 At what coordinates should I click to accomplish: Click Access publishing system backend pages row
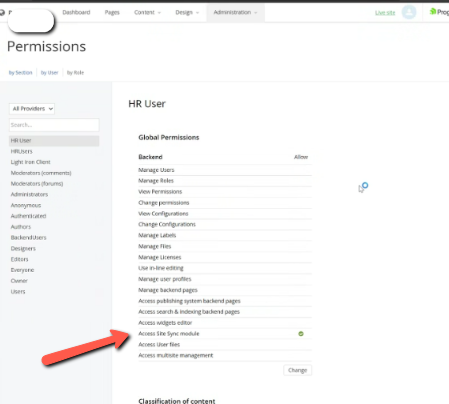(225, 301)
